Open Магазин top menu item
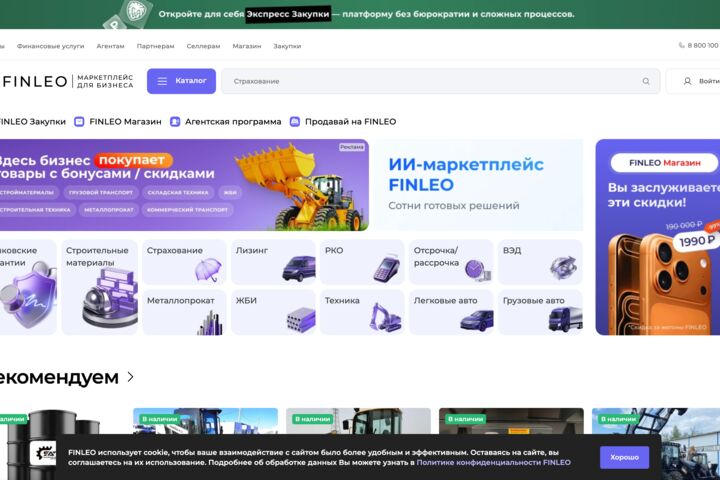The width and height of the screenshot is (720, 480). pyautogui.click(x=247, y=46)
